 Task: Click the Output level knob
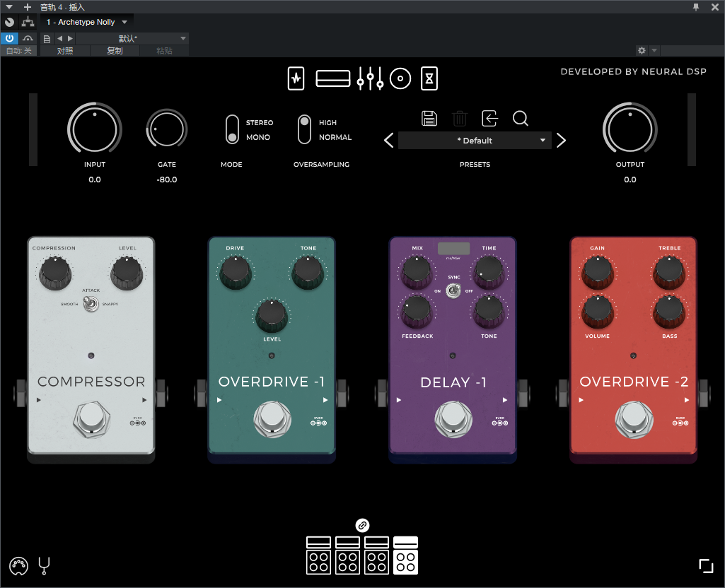coord(630,129)
